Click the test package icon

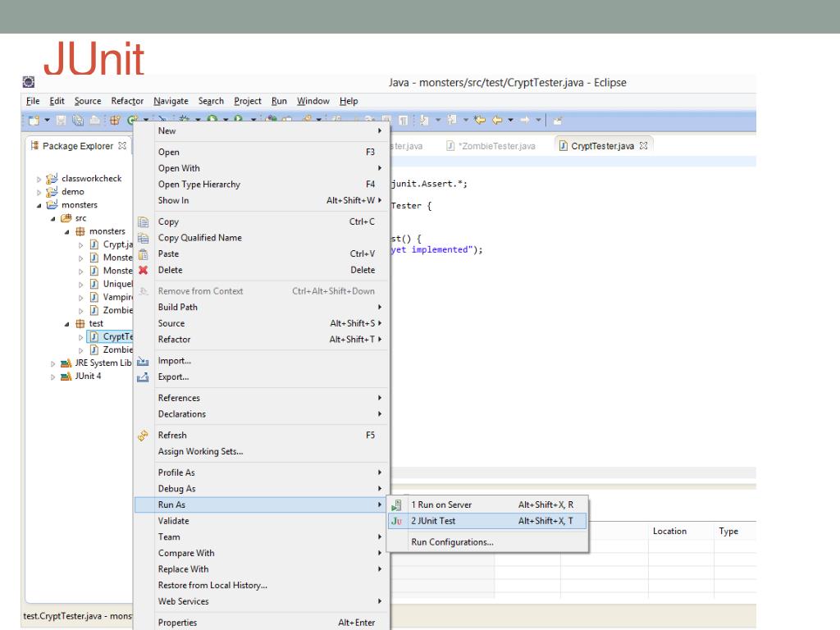click(x=80, y=323)
